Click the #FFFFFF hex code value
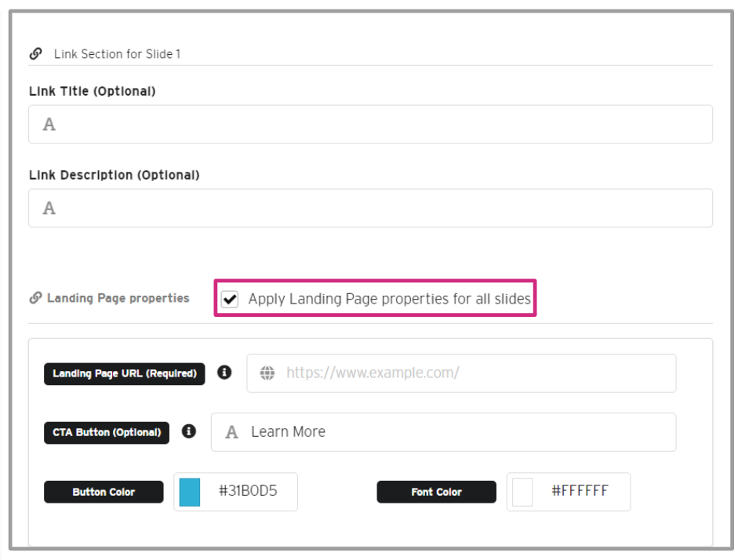Screen dimensions: 749x560 tap(580, 492)
